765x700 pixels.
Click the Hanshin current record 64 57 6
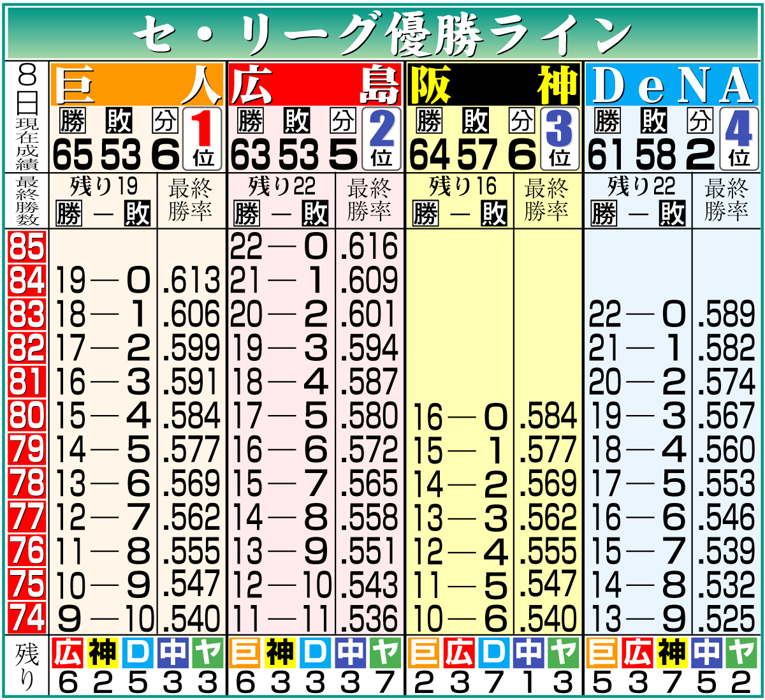[x=473, y=154]
